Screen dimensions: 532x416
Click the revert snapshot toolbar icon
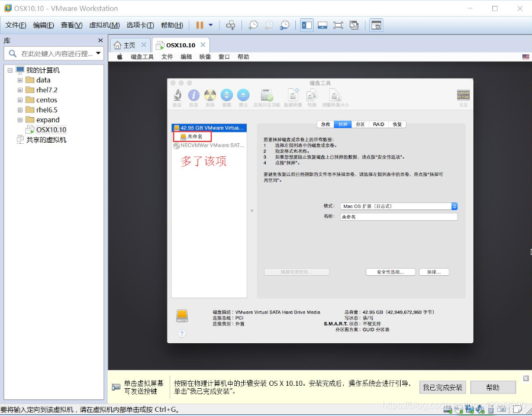269,25
